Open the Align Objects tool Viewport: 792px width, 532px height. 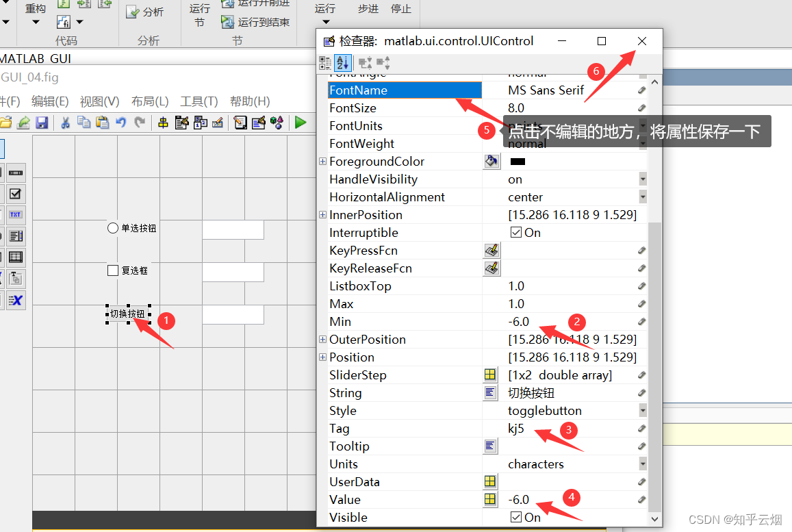pyautogui.click(x=163, y=122)
